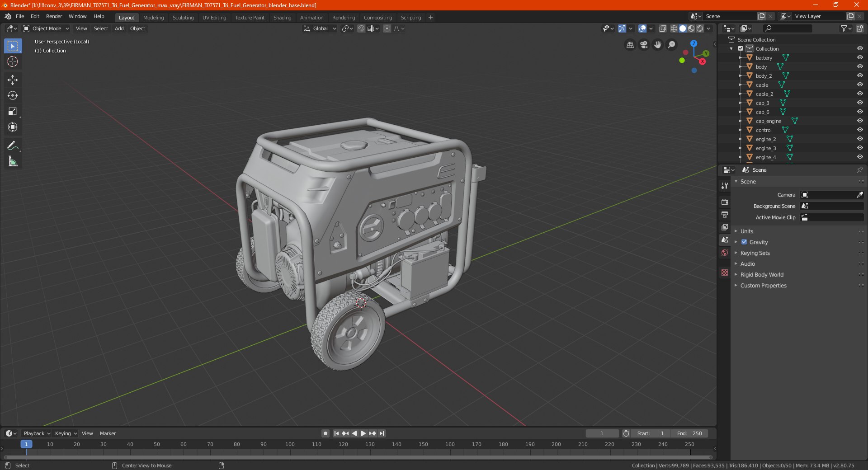Screen dimensions: 868x470
Task: Expand the Units panel
Action: pos(746,231)
